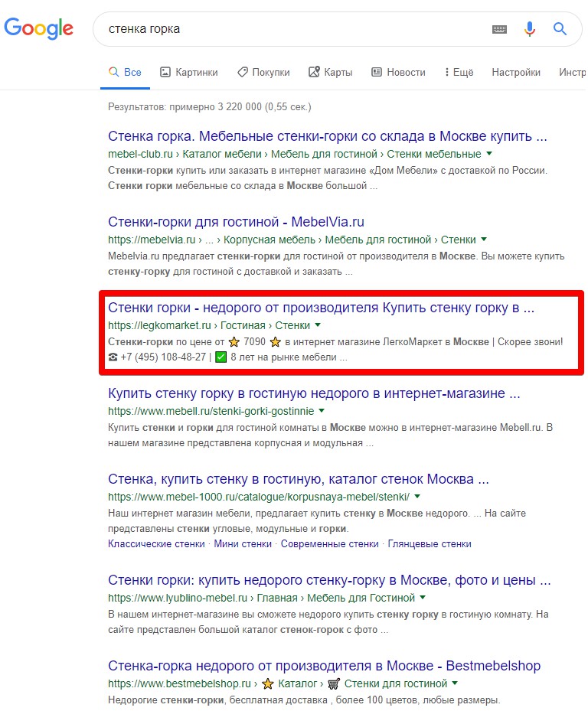588x711 pixels.
Task: Open sitelink 'Классические стенки'
Action: click(x=156, y=543)
